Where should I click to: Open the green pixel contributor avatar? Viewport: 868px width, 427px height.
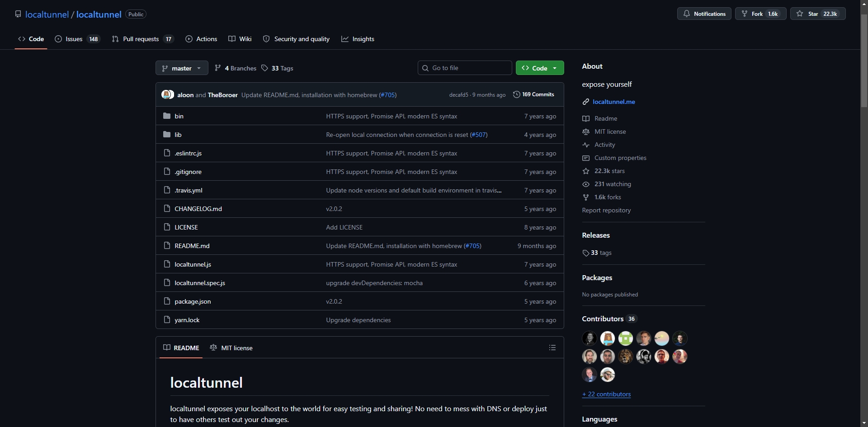[626, 338]
